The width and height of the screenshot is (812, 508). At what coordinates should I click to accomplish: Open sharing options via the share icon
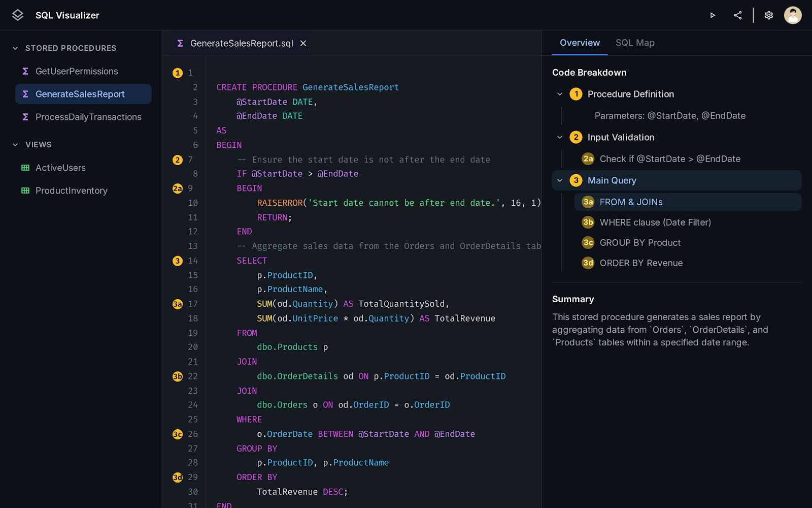[x=737, y=15]
